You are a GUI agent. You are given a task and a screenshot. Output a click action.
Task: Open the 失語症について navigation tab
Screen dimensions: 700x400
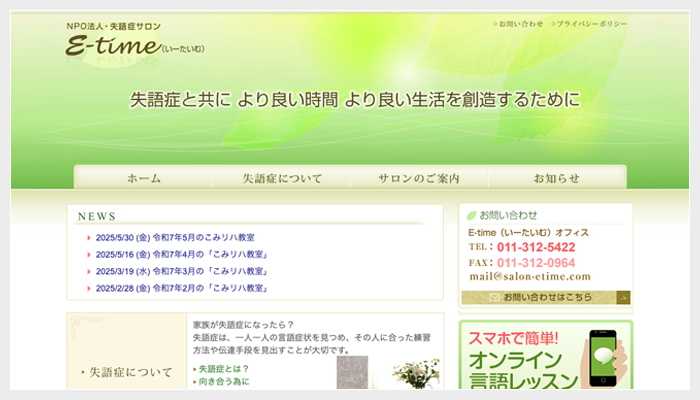[x=282, y=178]
